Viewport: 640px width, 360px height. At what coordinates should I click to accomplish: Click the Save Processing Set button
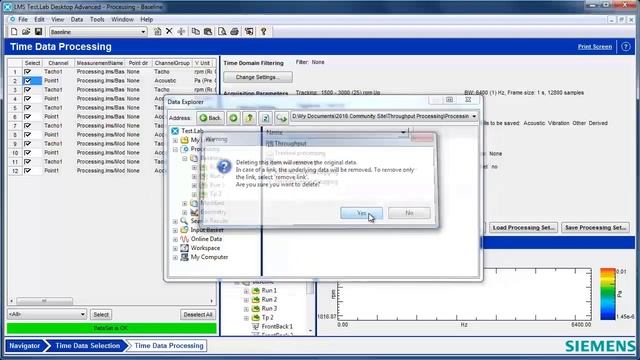tap(596, 228)
